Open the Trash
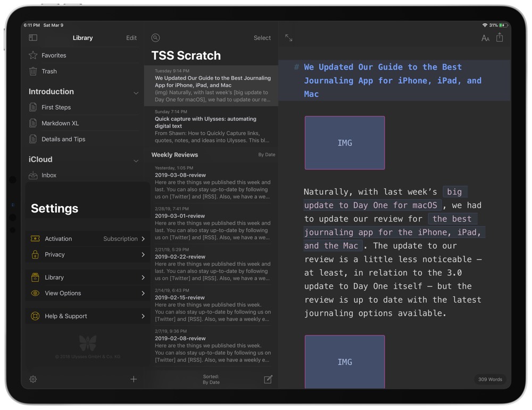Image resolution: width=532 pixels, height=410 pixels. click(x=49, y=71)
